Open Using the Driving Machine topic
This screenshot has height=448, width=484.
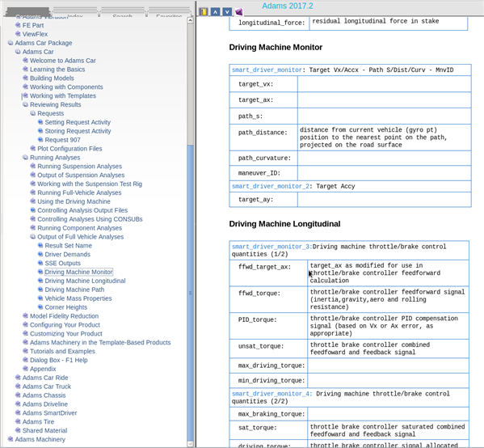tap(74, 201)
